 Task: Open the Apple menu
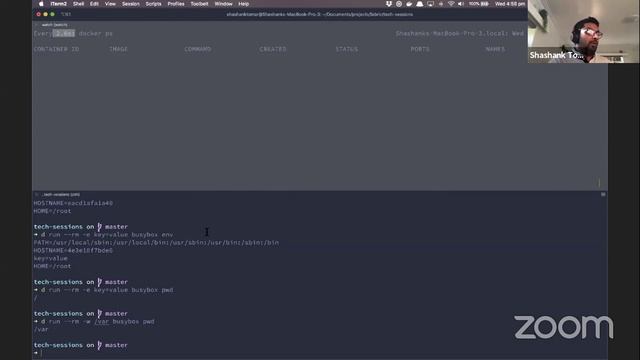(x=41, y=4)
